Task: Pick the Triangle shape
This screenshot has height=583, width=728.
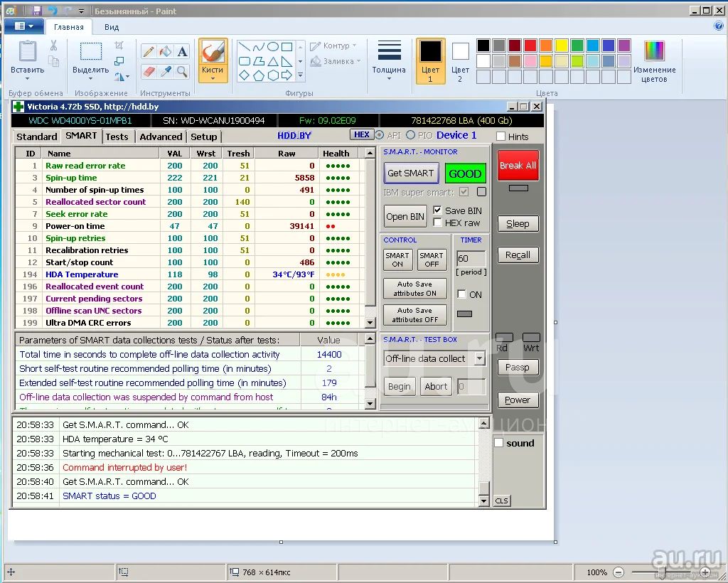Action: 273,61
